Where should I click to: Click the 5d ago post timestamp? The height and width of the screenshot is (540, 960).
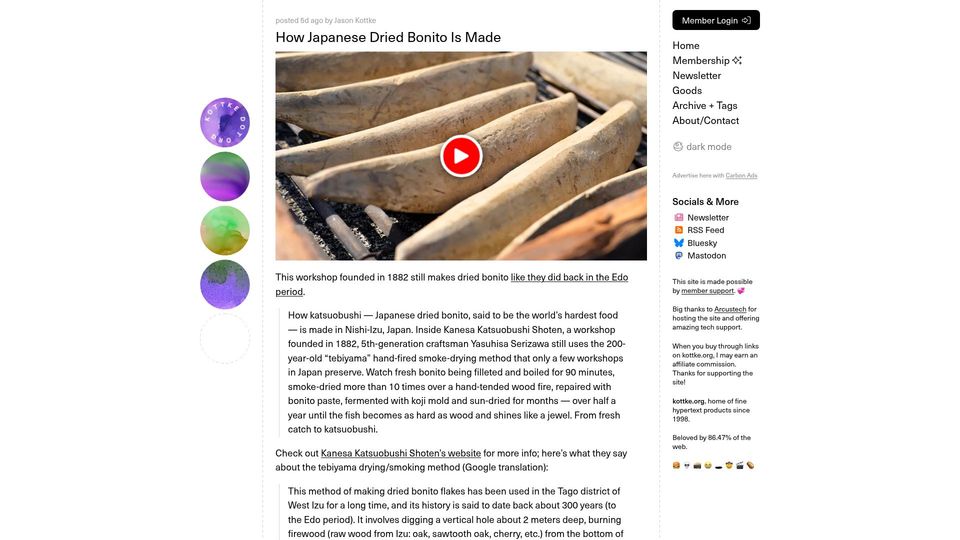pos(311,20)
